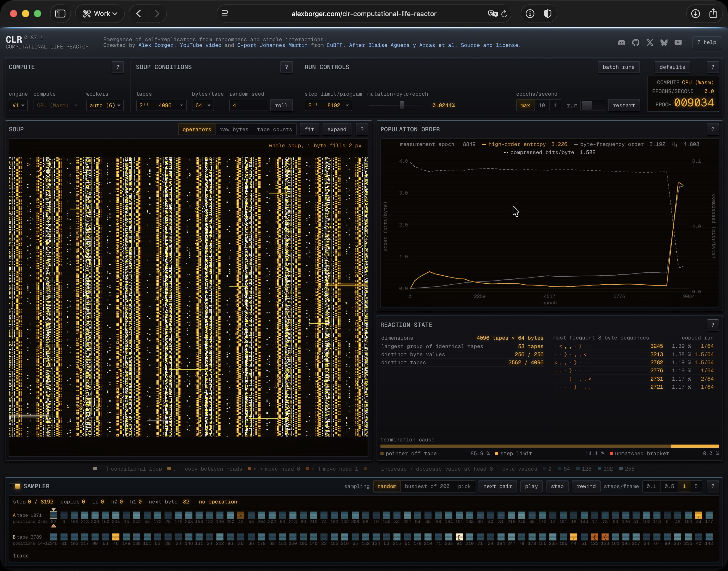Click the defaults button
The width and height of the screenshot is (728, 571).
pos(672,67)
